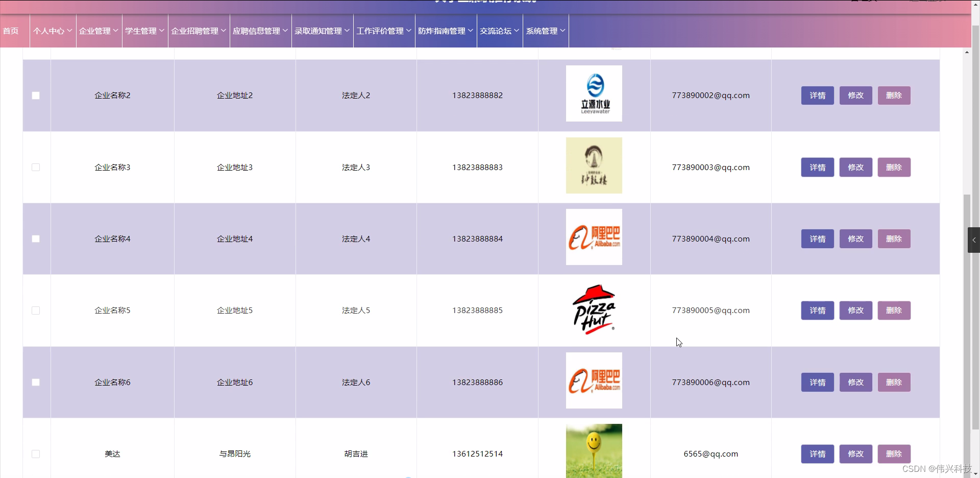The image size is (980, 478).
Task: Click the company logo for 企业名称3
Action: (593, 165)
